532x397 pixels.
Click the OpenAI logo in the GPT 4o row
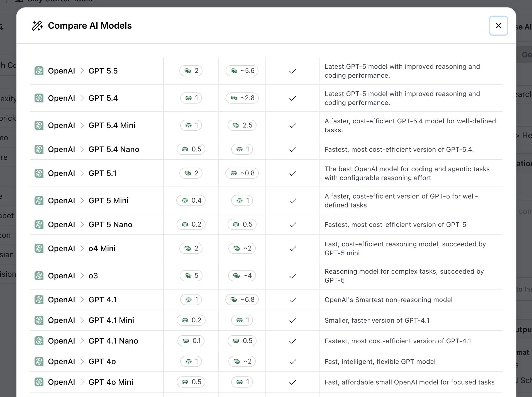point(39,361)
